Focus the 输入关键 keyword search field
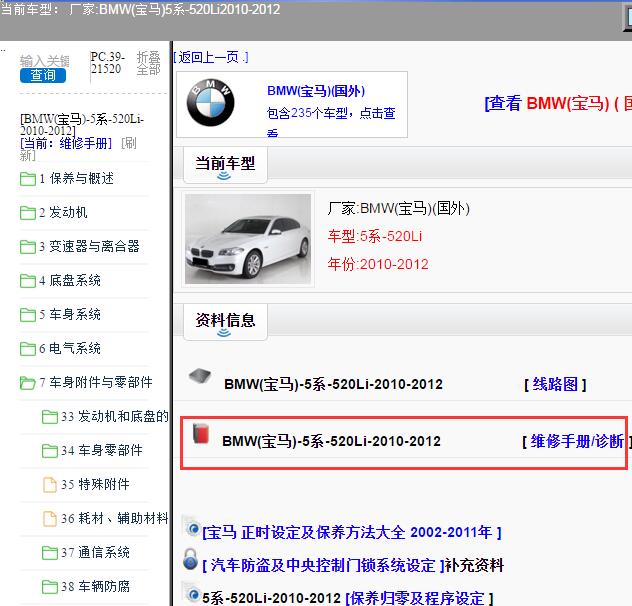Viewport: 632px width, 606px height. tap(45, 61)
